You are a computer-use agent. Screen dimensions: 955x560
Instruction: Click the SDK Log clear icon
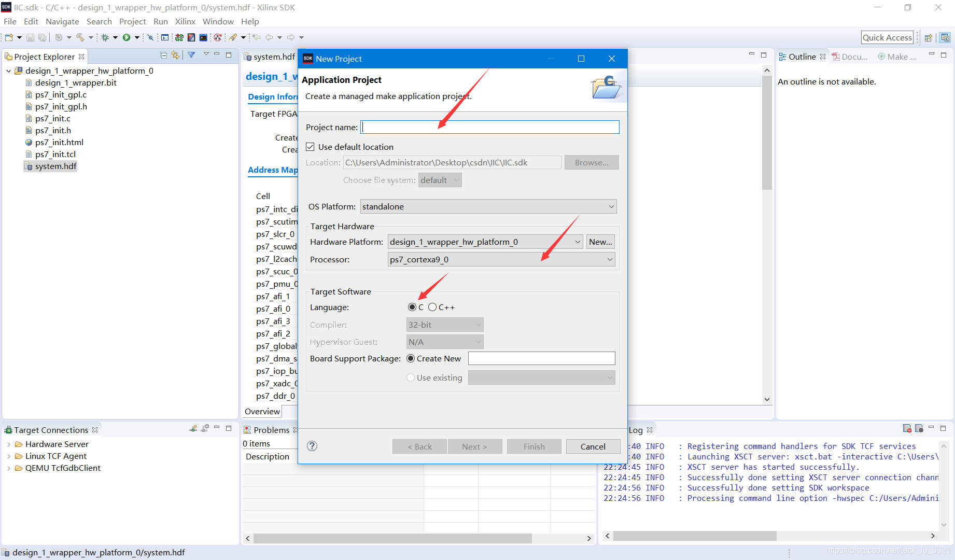pos(907,428)
